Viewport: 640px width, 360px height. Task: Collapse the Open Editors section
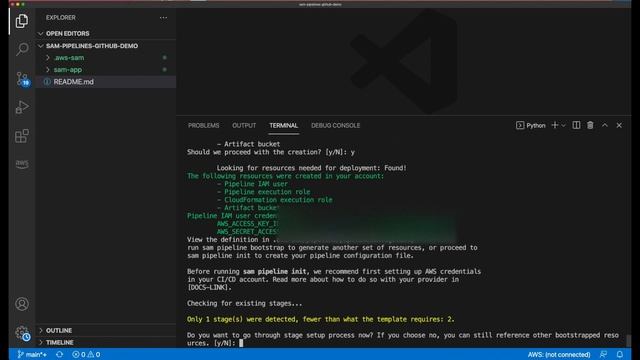[67, 33]
